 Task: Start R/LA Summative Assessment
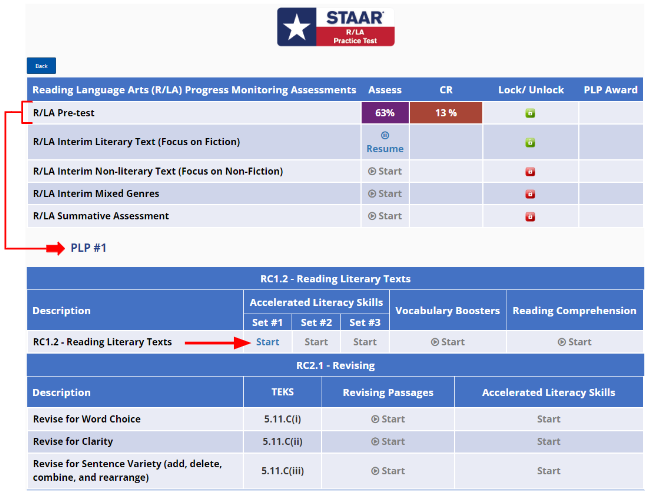[x=385, y=216]
